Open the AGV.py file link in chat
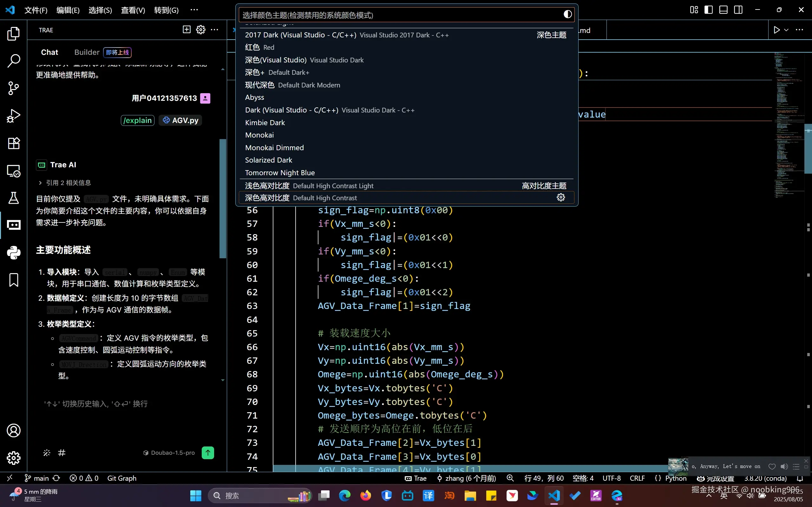The height and width of the screenshot is (507, 812). point(180,120)
